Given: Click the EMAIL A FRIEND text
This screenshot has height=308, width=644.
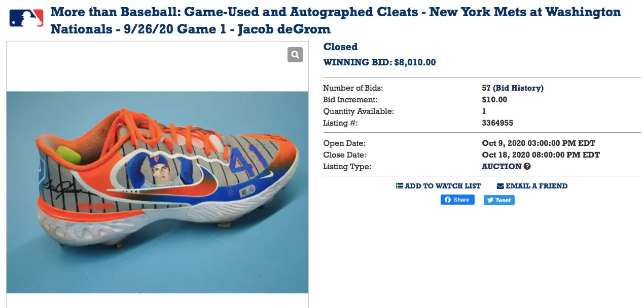Looking at the screenshot, I should pyautogui.click(x=536, y=186).
